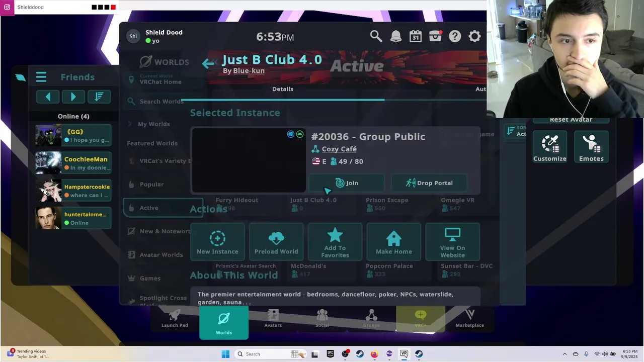The image size is (644, 362).
Task: Click Preload World
Action: (x=276, y=242)
